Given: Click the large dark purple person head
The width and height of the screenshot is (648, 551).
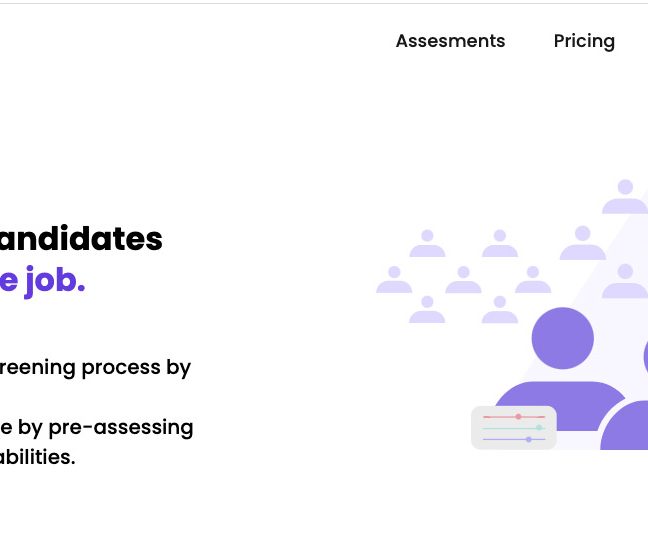Looking at the screenshot, I should click(562, 338).
